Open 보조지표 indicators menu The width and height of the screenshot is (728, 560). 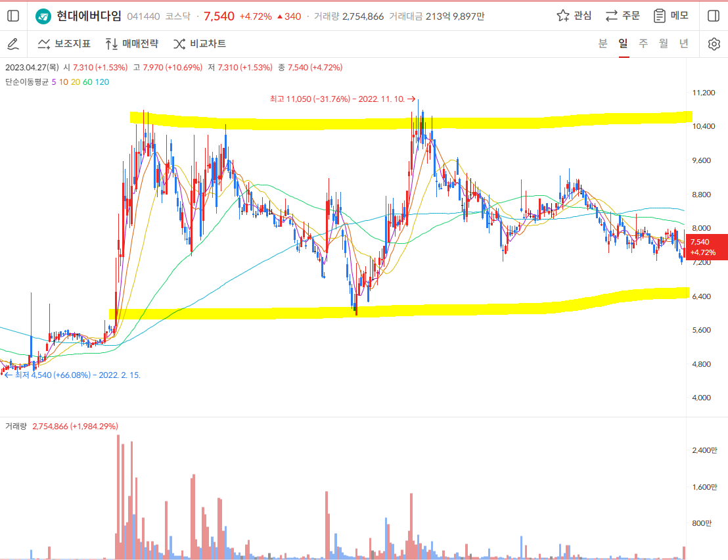coord(64,43)
